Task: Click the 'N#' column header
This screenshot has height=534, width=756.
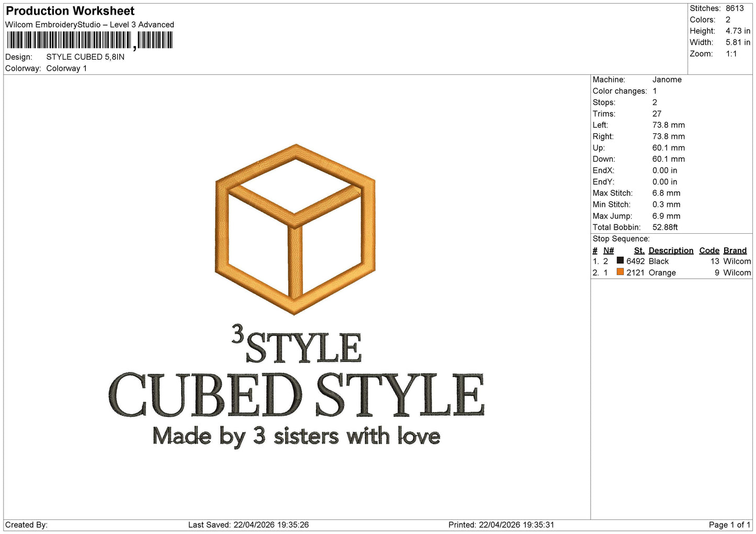Action: point(608,251)
